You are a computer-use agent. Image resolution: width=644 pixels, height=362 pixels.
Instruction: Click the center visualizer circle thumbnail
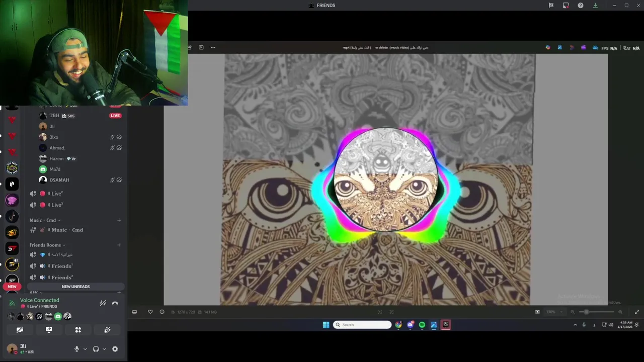point(386,179)
